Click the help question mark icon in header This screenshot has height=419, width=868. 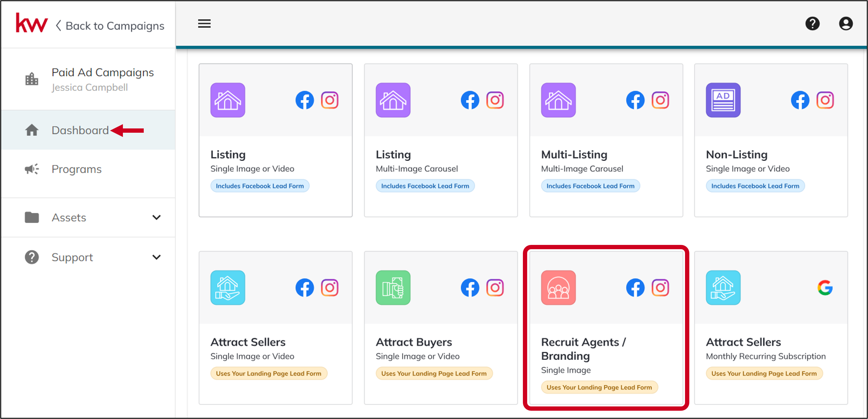pyautogui.click(x=813, y=24)
